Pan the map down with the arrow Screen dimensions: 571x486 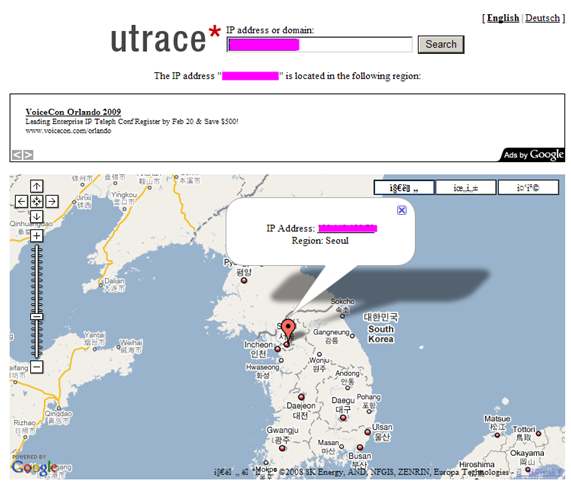coord(36,216)
